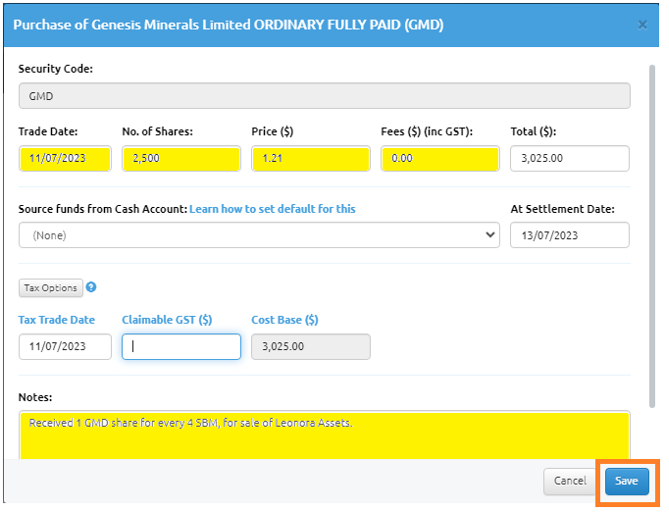The width and height of the screenshot is (669, 515).
Task: Save the purchase transaction
Action: [x=627, y=481]
